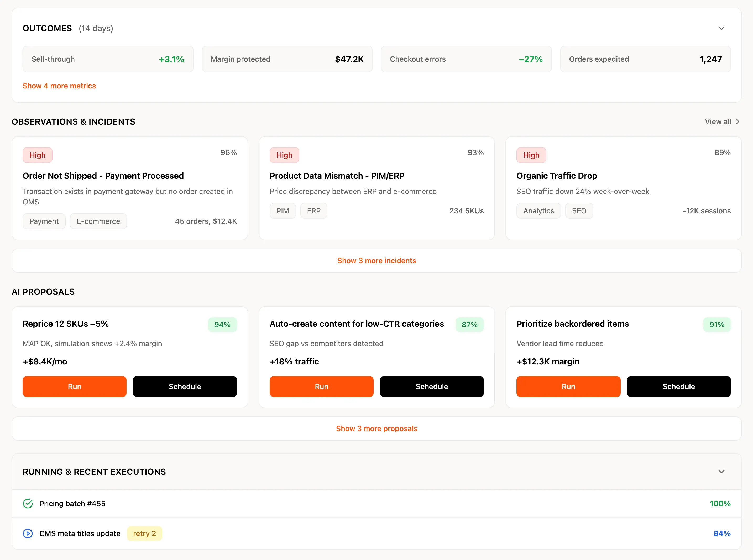Run Auto-create content proposal

(x=321, y=387)
